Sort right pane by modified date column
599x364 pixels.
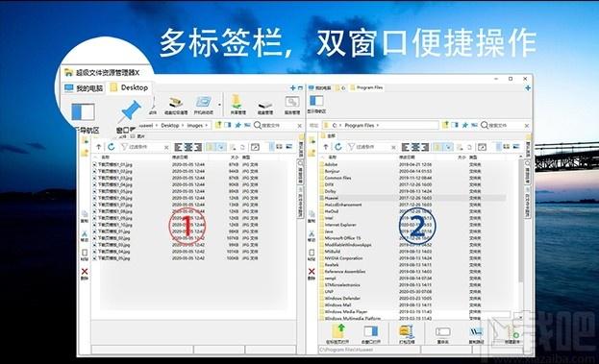click(x=407, y=158)
